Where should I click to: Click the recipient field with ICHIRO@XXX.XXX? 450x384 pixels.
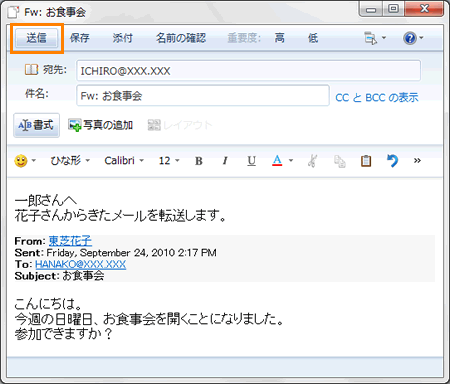point(248,71)
